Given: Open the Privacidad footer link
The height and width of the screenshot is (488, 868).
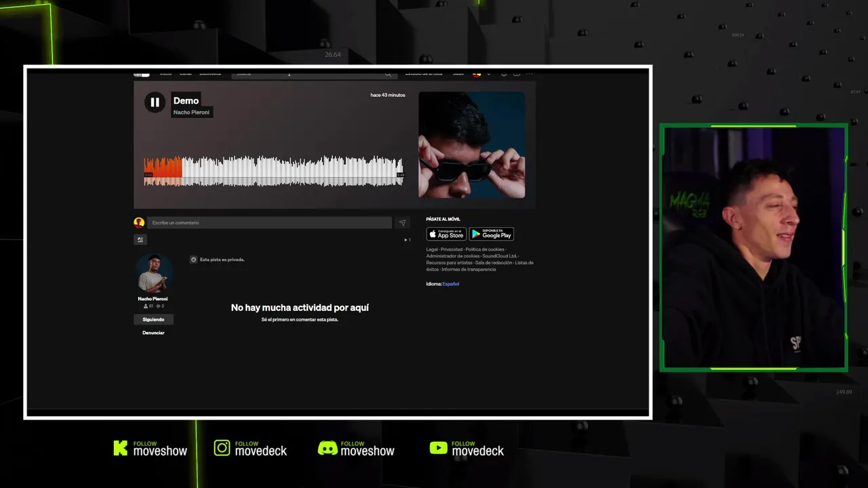Looking at the screenshot, I should coord(452,249).
